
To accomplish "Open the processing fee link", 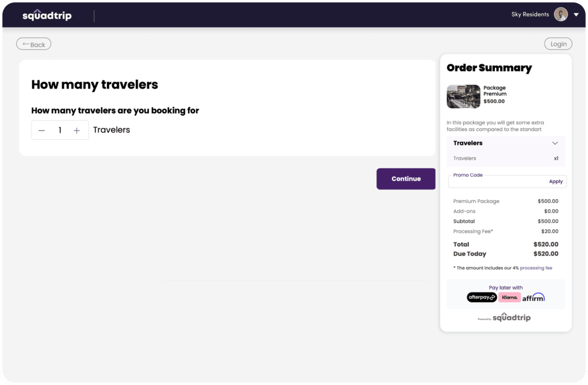I will click(x=536, y=267).
